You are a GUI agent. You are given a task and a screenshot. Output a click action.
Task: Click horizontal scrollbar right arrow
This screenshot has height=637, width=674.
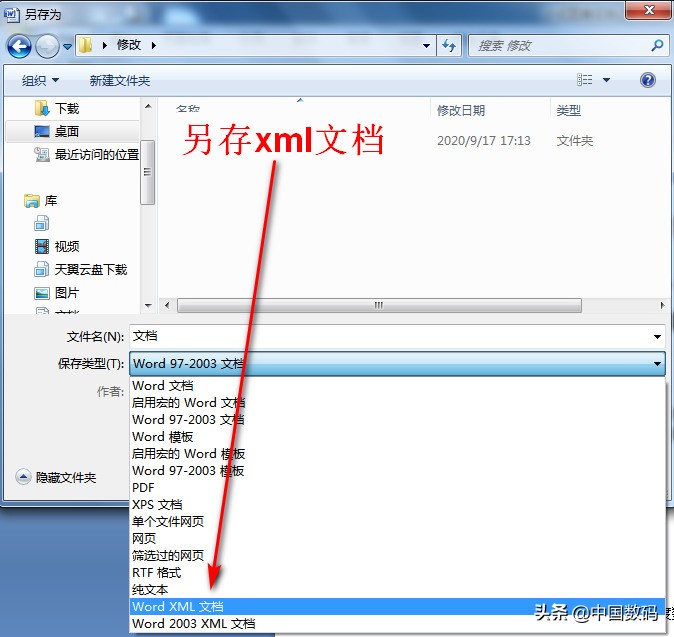point(662,306)
